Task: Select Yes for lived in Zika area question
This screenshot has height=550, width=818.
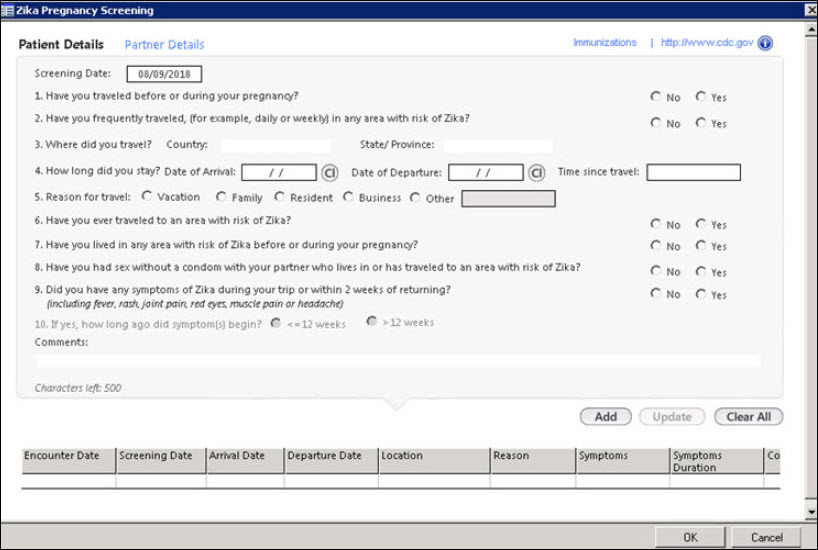Action: 701,245
